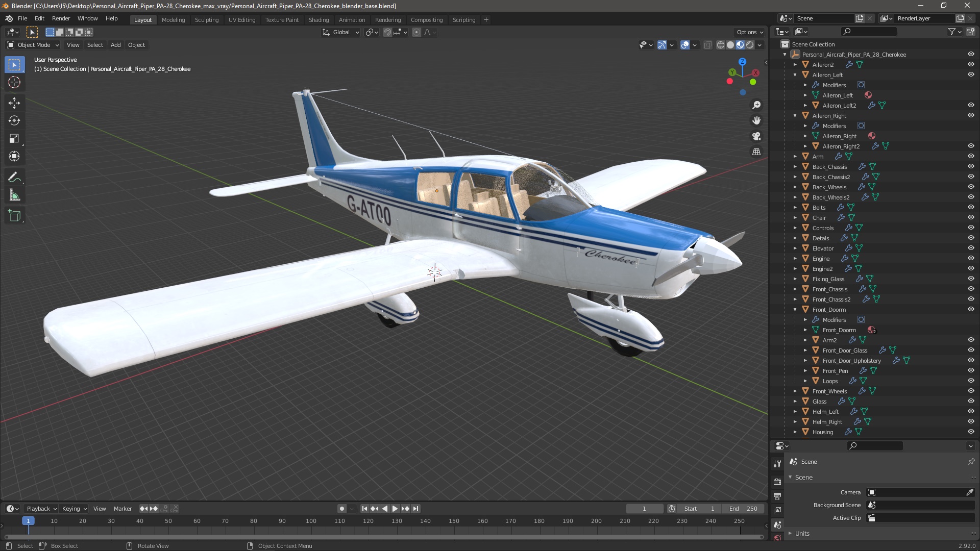Click the End frame field
Image resolution: width=980 pixels, height=551 pixels.
(743, 509)
